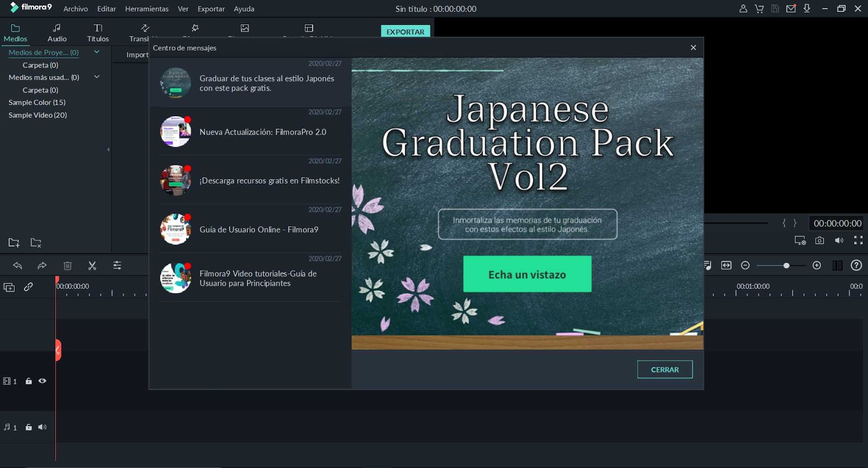Select message Nueva Actualización: FilmoraPro 2.0
The height and width of the screenshot is (468, 868).
[250, 131]
